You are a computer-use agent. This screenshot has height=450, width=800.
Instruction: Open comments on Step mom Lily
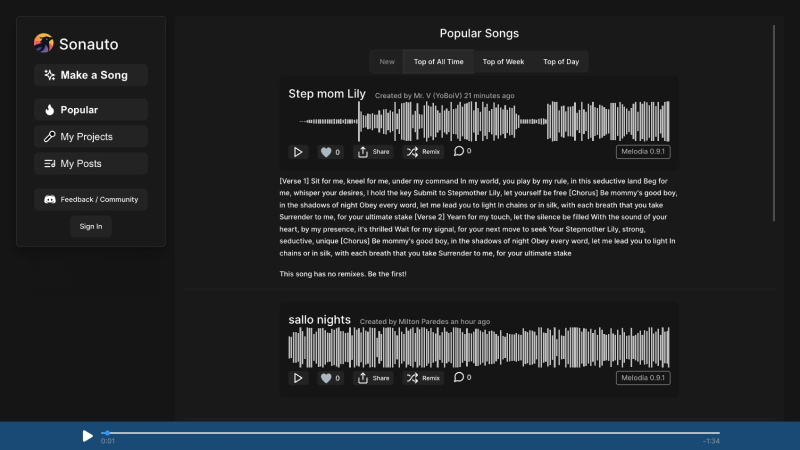pos(460,151)
